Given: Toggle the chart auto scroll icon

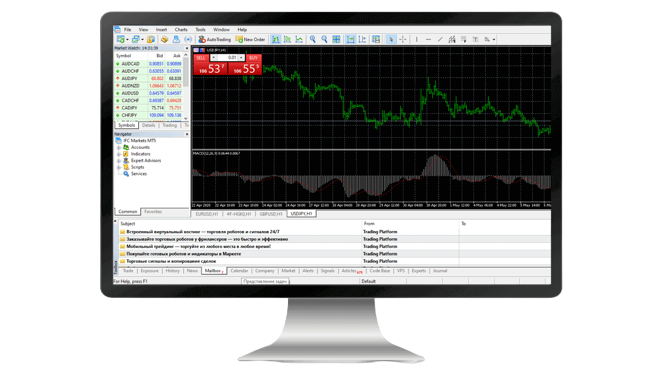Looking at the screenshot, I should (x=350, y=39).
